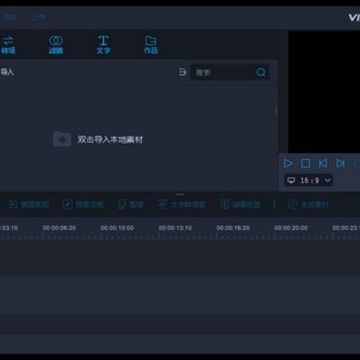This screenshot has height=360, width=360.
Task: Click the panel divider grip above the timeline toolbar
Action: point(180,194)
